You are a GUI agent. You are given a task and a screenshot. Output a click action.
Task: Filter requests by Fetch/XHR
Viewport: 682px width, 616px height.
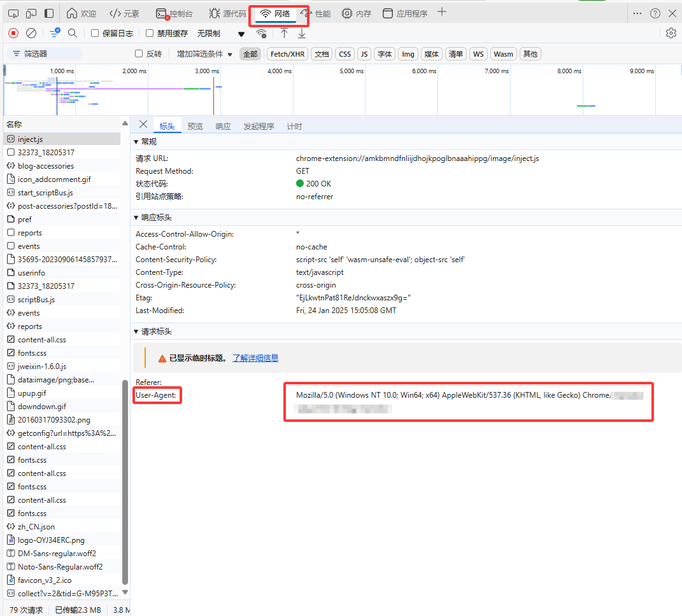pyautogui.click(x=287, y=54)
